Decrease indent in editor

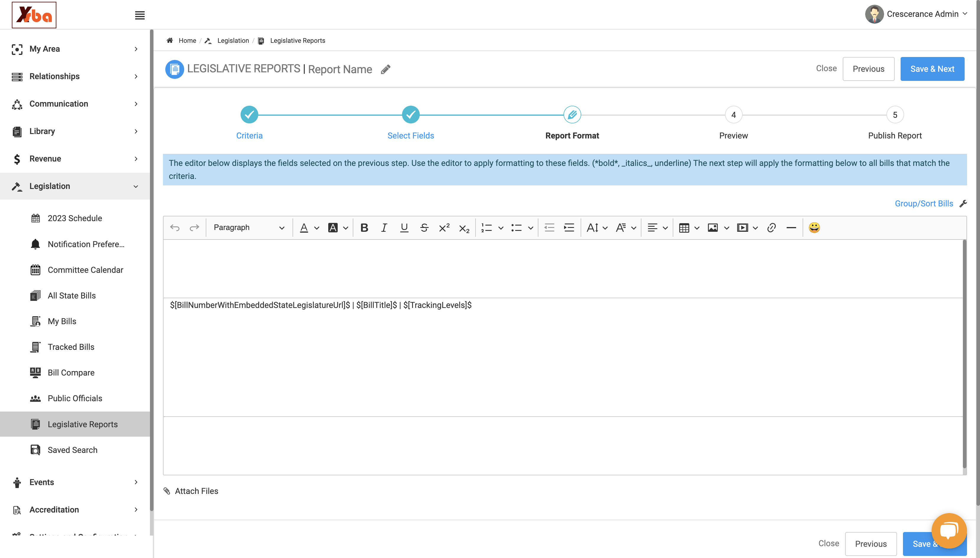tap(549, 228)
